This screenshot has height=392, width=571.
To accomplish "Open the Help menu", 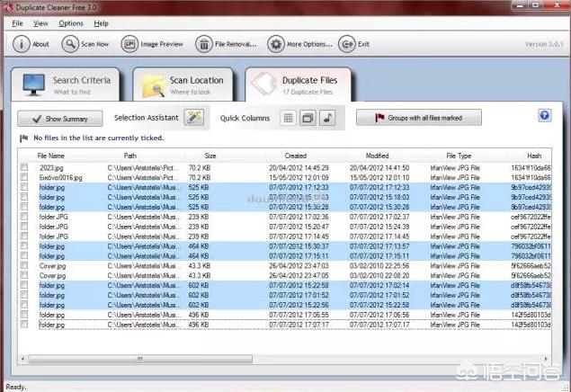I will click(101, 23).
